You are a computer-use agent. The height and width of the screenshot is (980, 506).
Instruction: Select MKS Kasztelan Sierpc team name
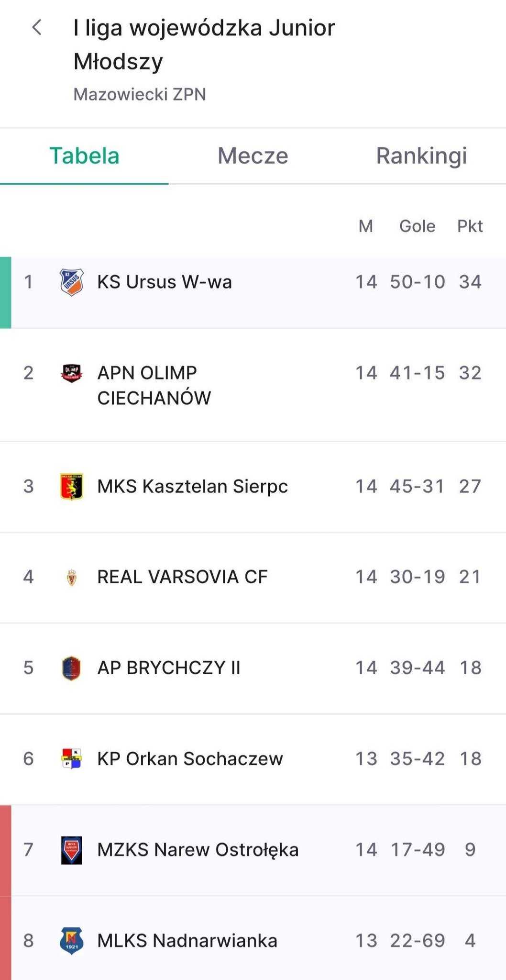[192, 486]
